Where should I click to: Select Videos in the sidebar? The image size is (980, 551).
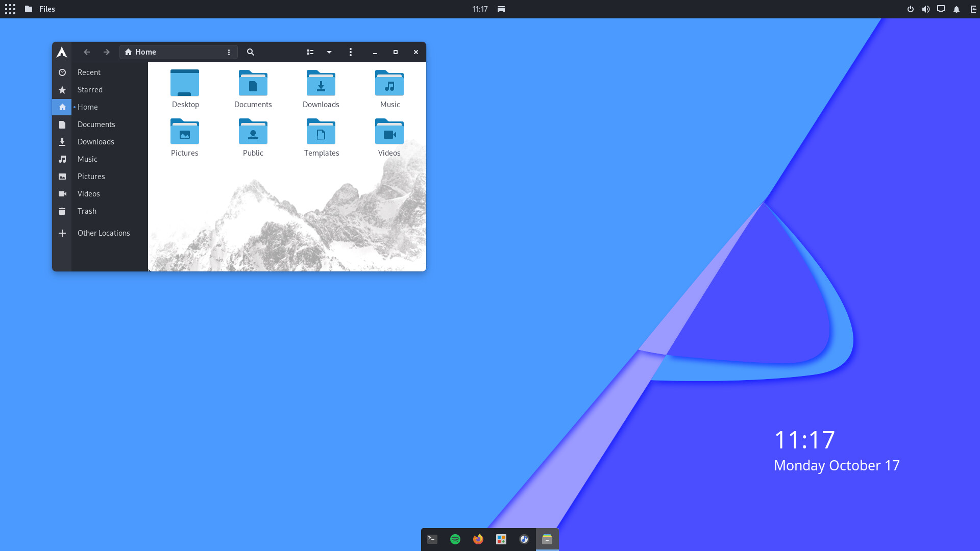point(100,194)
